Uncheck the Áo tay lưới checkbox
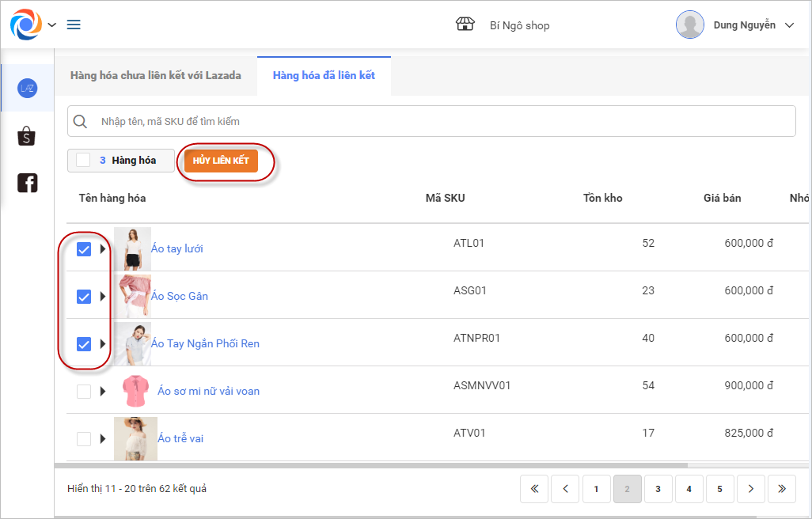This screenshot has width=812, height=519. [x=84, y=249]
